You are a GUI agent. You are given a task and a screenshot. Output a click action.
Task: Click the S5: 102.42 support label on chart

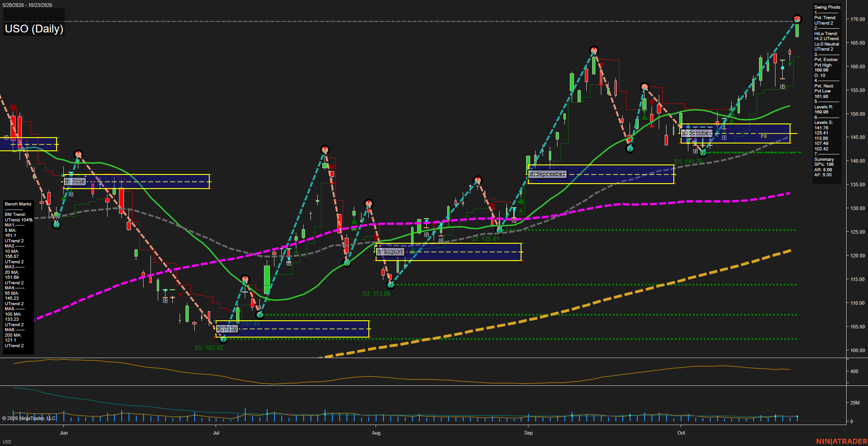pos(209,348)
